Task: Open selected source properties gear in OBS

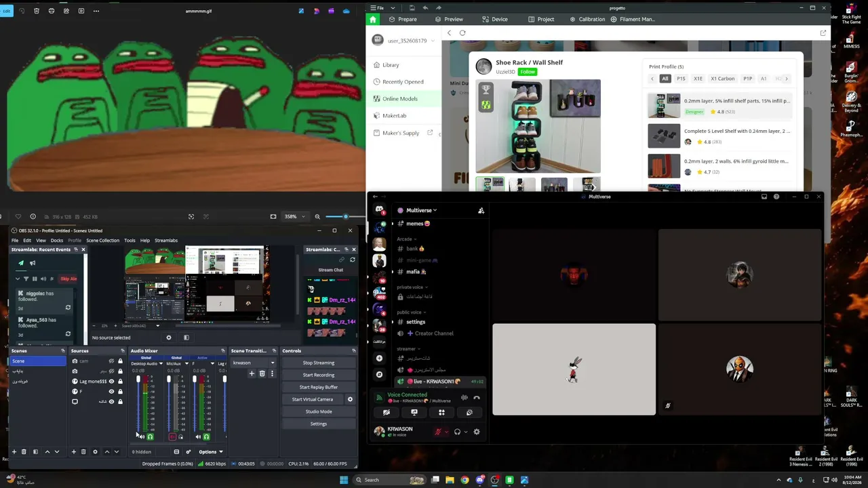Action: [x=95, y=451]
